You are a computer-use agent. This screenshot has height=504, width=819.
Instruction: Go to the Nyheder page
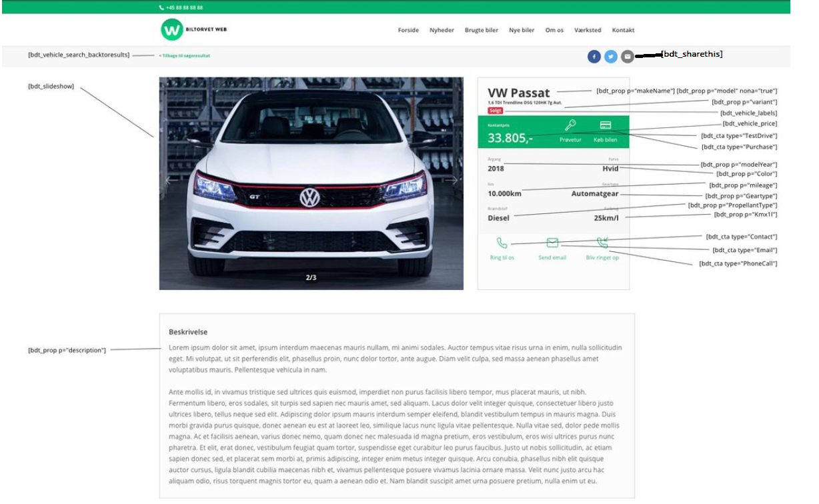click(x=442, y=30)
